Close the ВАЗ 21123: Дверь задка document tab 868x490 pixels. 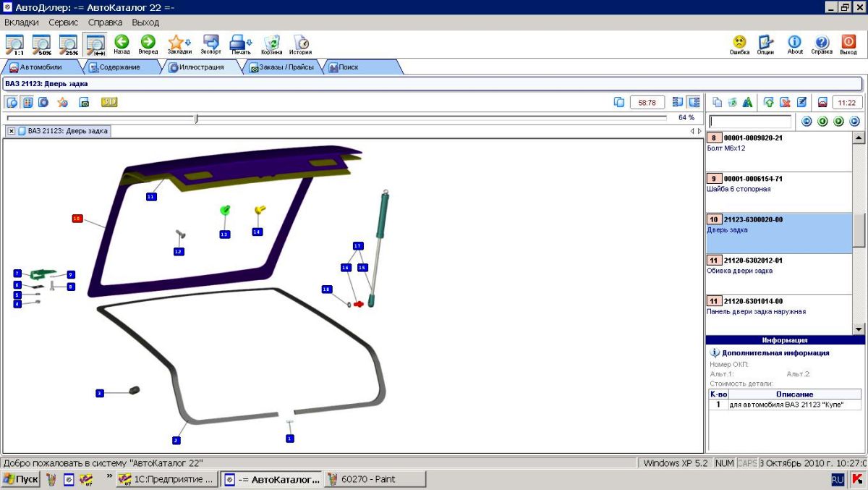pyautogui.click(x=12, y=131)
